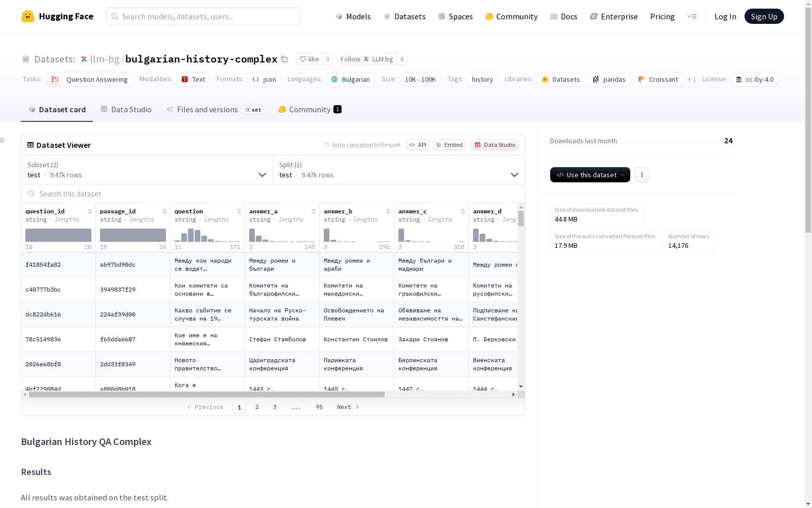Jump to page 95 of the dataset

[x=319, y=407]
